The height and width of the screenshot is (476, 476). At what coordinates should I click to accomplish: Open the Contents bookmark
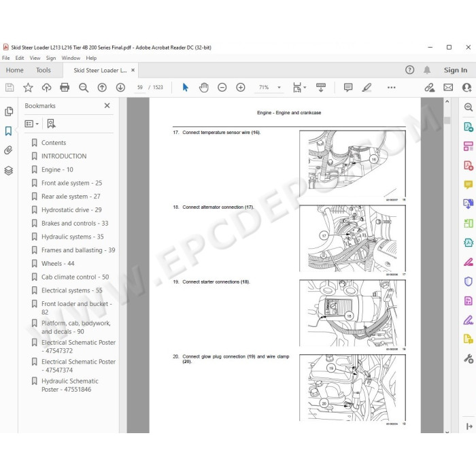click(54, 143)
